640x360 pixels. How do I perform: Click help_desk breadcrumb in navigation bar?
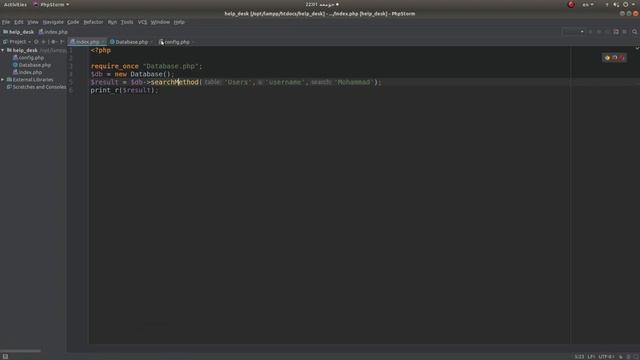(19, 32)
